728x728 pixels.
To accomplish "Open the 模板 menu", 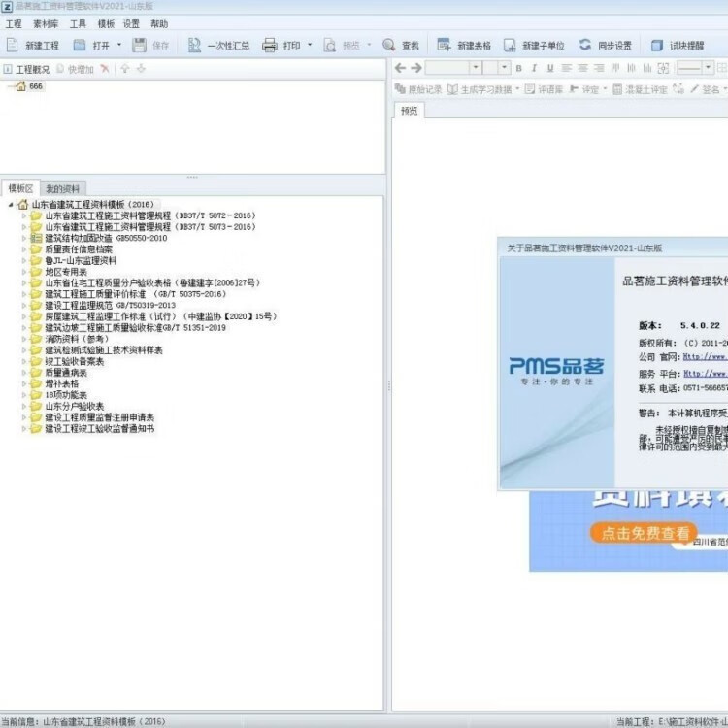I will pyautogui.click(x=106, y=23).
